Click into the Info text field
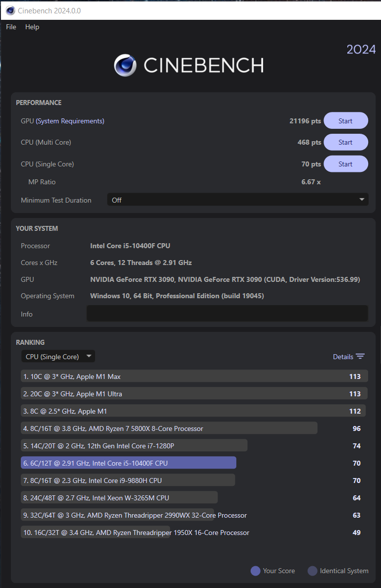 227,314
